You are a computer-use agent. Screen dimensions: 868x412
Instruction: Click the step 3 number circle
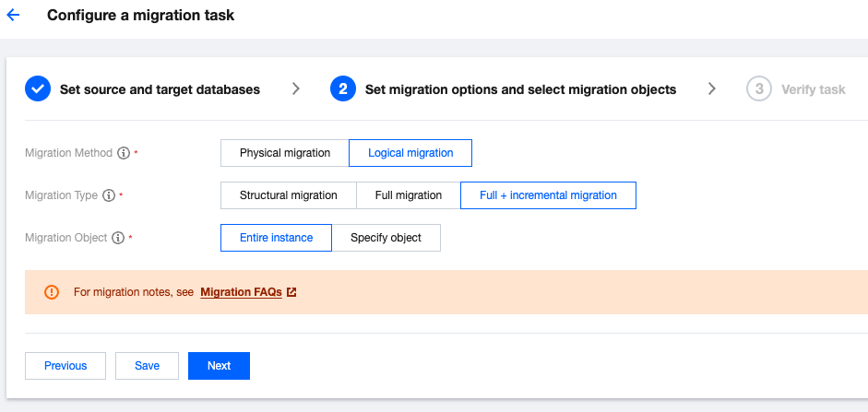(758, 89)
